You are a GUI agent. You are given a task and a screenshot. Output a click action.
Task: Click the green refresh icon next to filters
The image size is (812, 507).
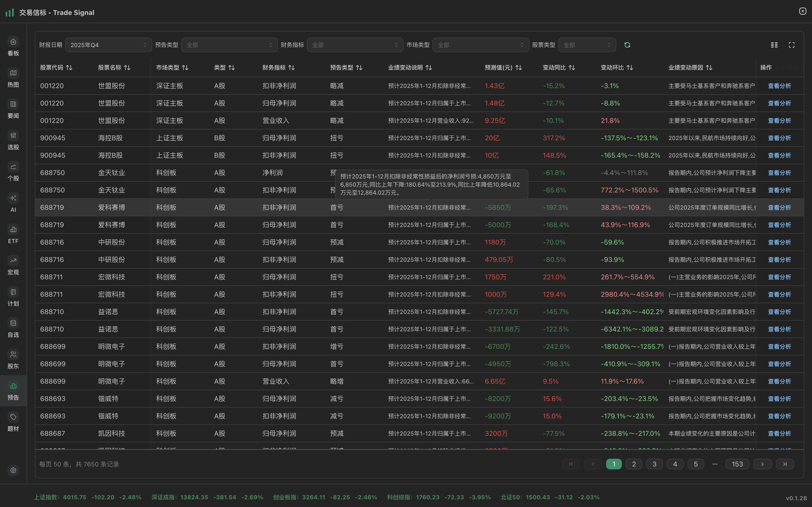pyautogui.click(x=627, y=45)
